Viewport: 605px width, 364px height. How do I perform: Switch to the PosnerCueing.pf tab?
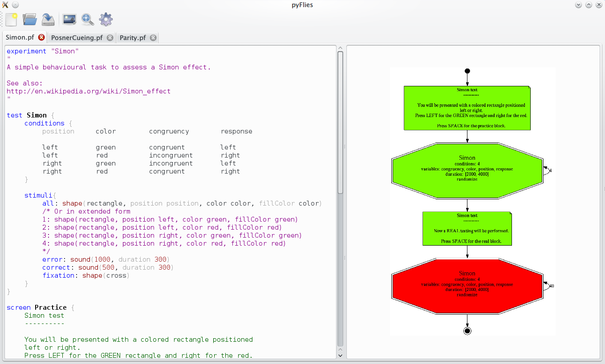point(77,38)
